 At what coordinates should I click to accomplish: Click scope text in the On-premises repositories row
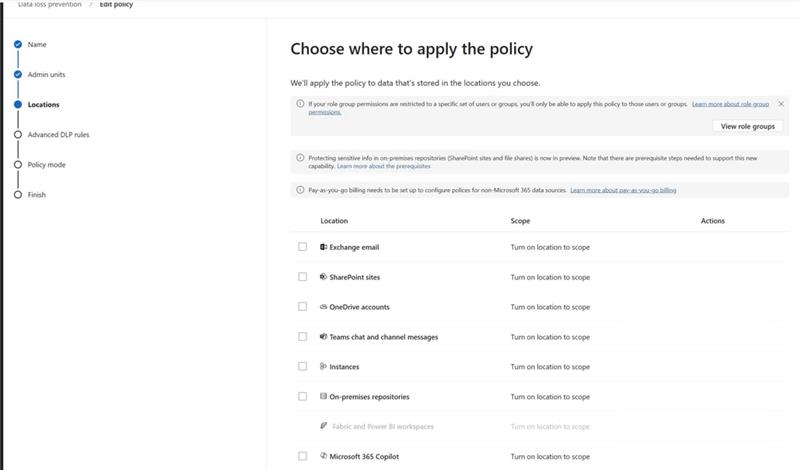click(x=550, y=397)
